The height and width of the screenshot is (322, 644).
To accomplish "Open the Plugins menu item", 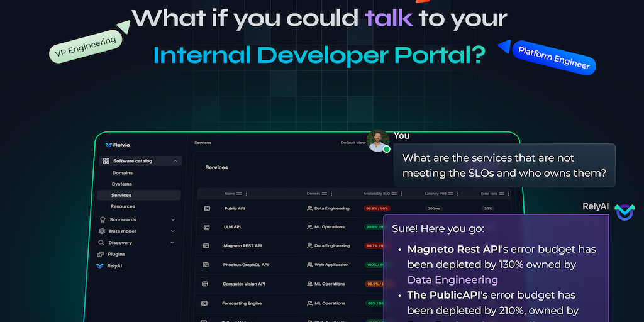I will (x=116, y=254).
